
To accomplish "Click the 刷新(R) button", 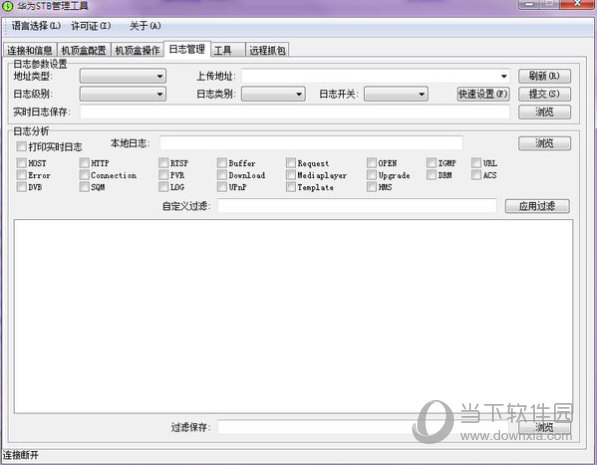I will tap(544, 76).
